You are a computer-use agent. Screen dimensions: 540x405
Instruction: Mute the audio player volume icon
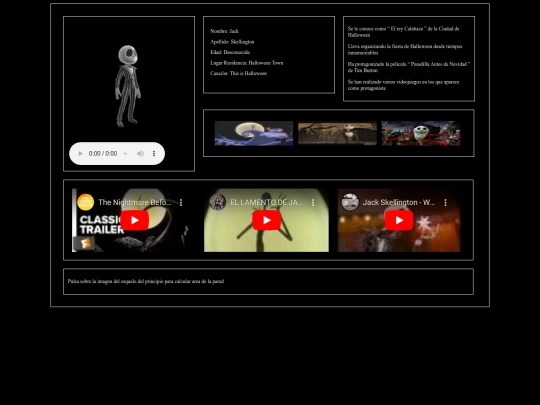click(140, 154)
